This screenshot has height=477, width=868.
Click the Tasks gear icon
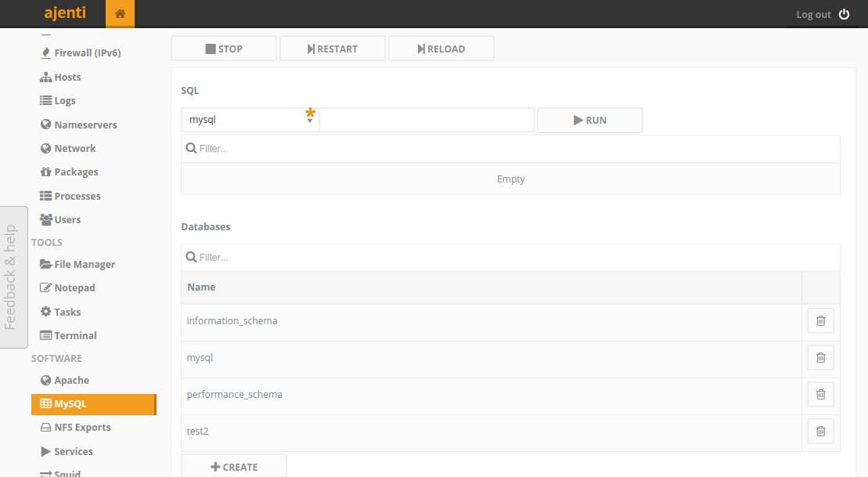click(46, 312)
